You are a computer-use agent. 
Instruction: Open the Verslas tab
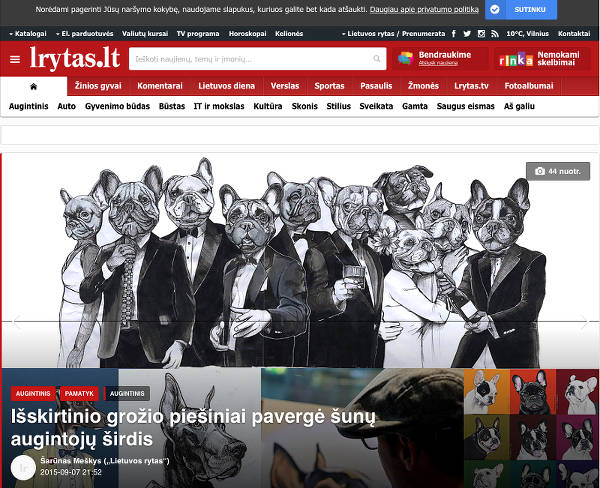point(285,86)
